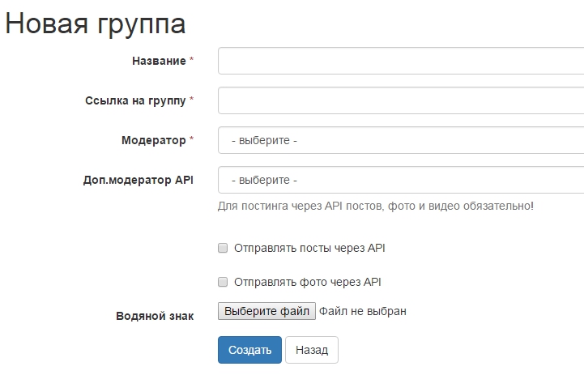Click the Ссылка на группу label

click(x=135, y=100)
